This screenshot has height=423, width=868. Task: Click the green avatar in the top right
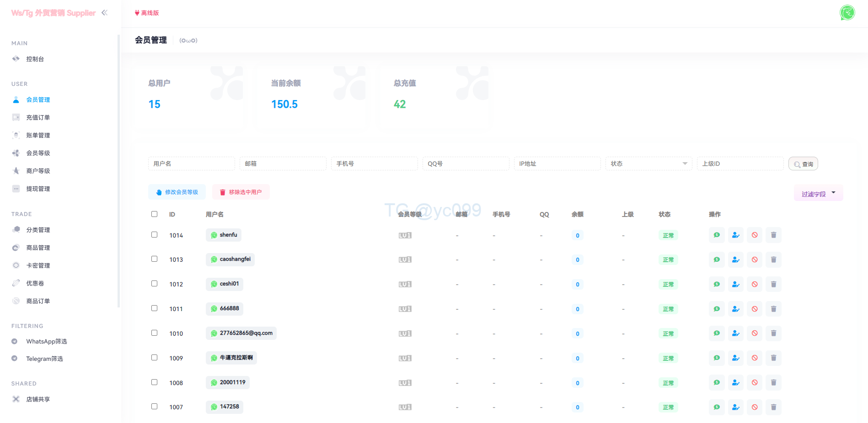pyautogui.click(x=847, y=13)
